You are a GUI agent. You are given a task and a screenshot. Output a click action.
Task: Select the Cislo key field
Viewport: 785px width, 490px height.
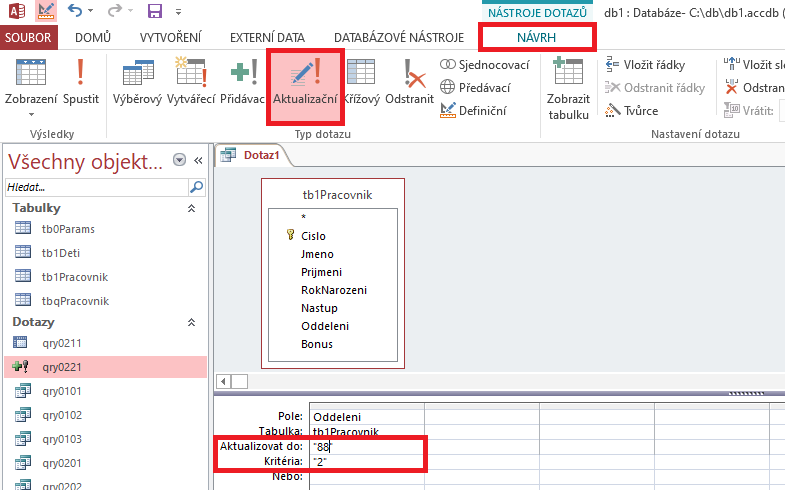click(313, 236)
